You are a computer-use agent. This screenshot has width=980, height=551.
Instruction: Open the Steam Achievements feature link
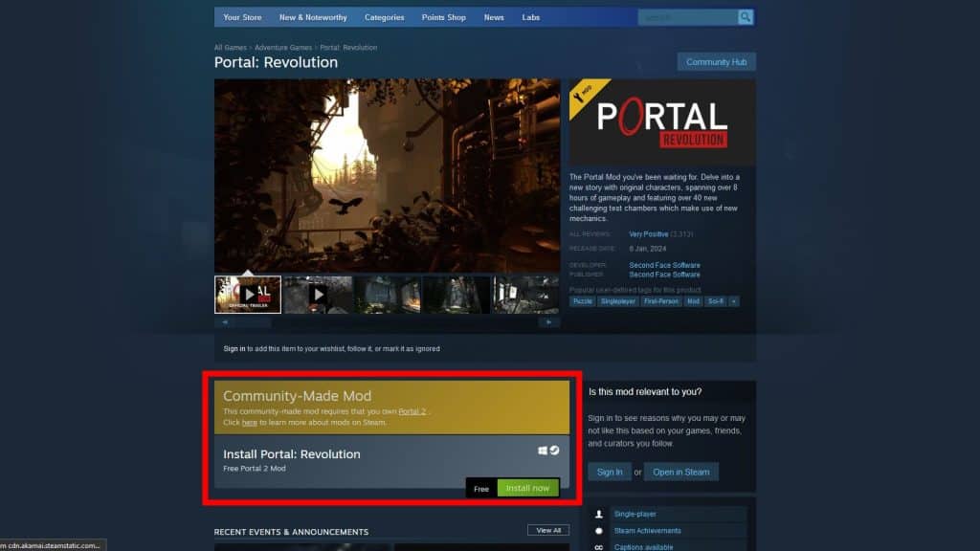coord(648,531)
